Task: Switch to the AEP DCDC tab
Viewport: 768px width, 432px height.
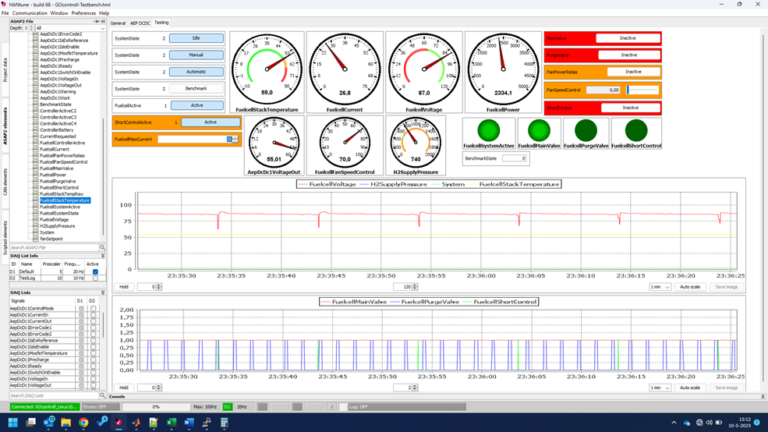Action: point(140,23)
